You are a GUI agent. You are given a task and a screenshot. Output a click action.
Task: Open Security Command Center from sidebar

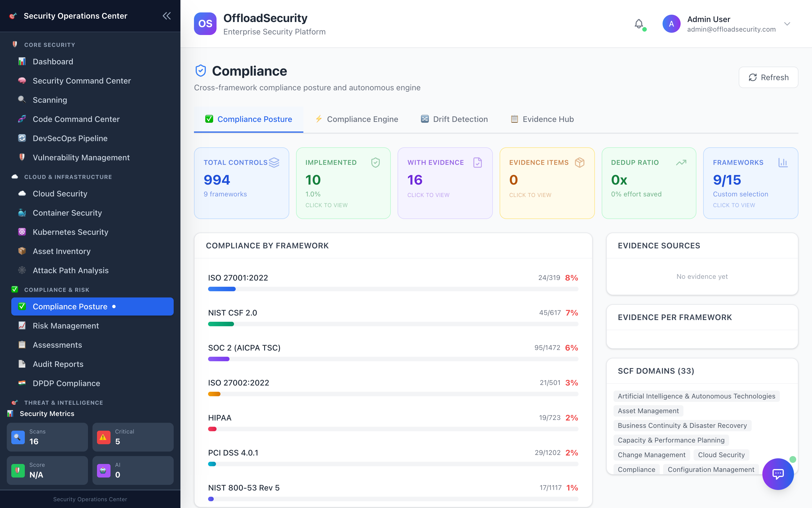[x=92, y=81]
